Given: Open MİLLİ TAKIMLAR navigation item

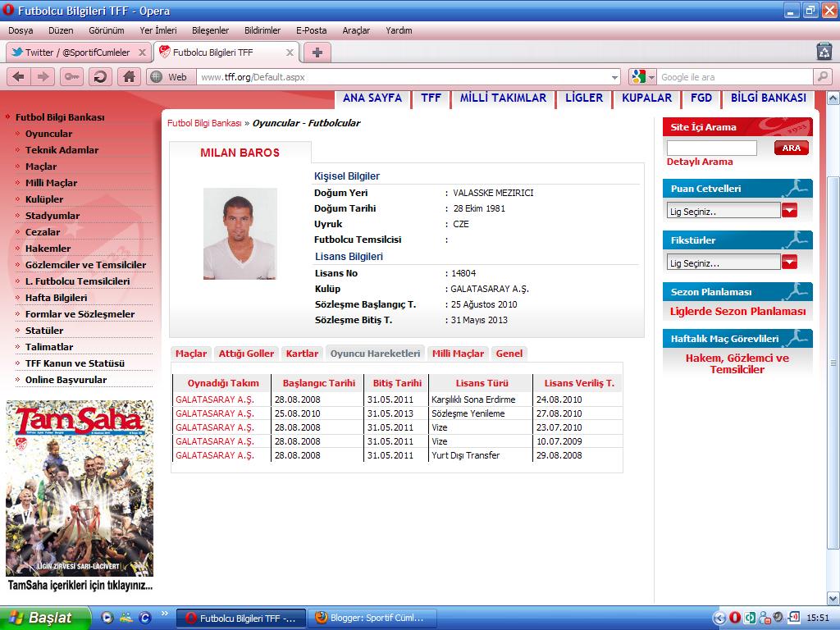Looking at the screenshot, I should (503, 98).
